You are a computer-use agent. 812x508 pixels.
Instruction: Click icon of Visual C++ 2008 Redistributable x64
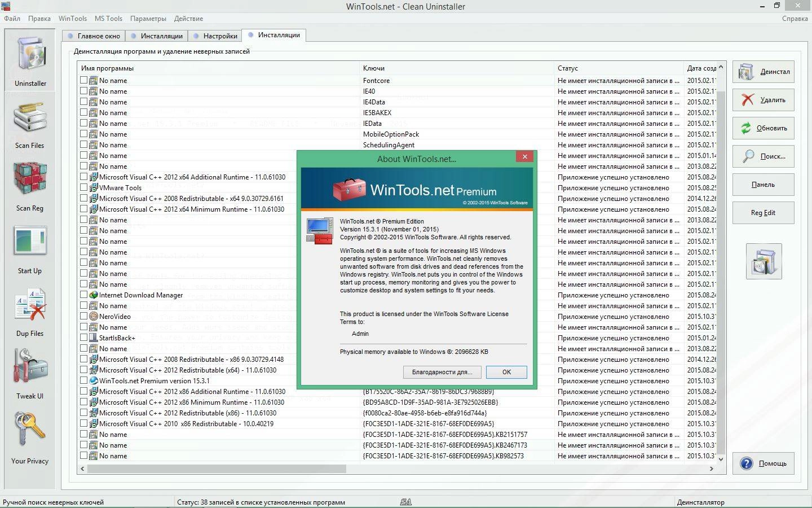(x=94, y=198)
